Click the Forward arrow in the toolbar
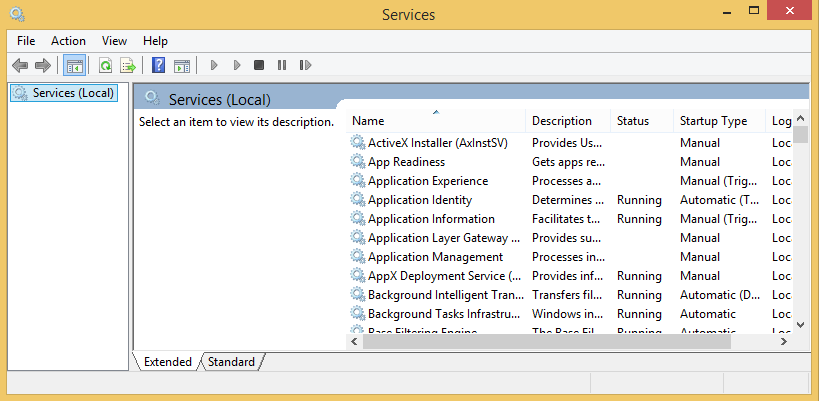 click(x=42, y=65)
